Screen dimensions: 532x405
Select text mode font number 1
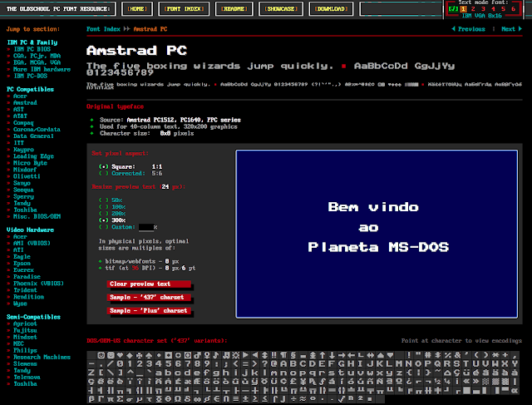pos(463,9)
